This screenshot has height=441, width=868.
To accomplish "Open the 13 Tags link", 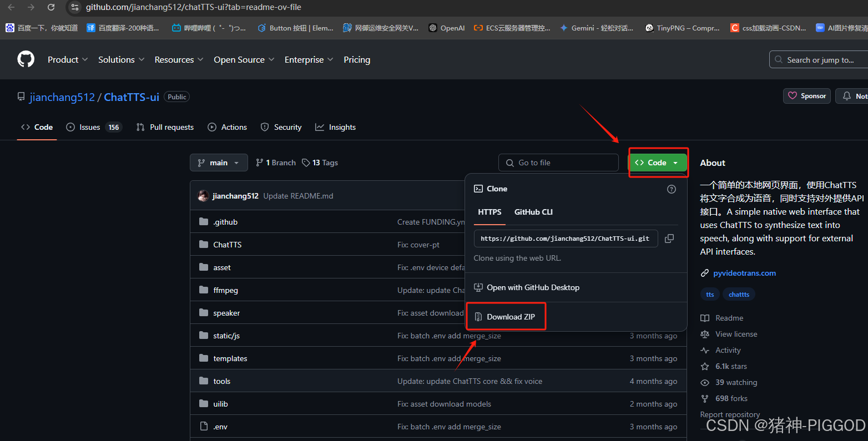I will [x=320, y=163].
